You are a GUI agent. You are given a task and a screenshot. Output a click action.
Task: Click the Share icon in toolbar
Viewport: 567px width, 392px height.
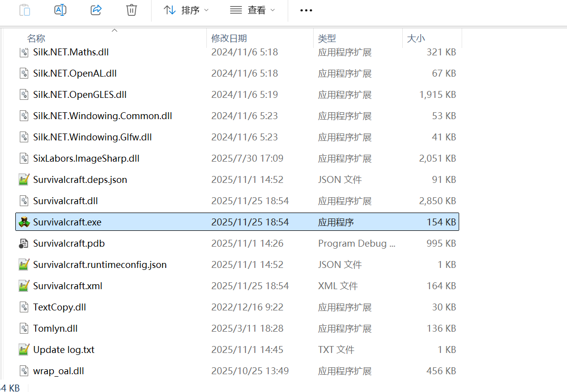tap(96, 10)
